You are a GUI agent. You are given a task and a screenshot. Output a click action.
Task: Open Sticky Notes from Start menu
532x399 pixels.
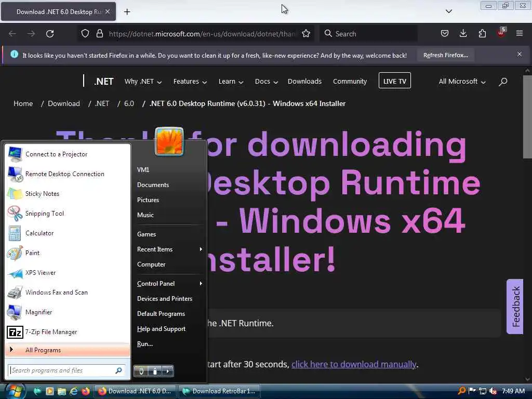coord(68,194)
